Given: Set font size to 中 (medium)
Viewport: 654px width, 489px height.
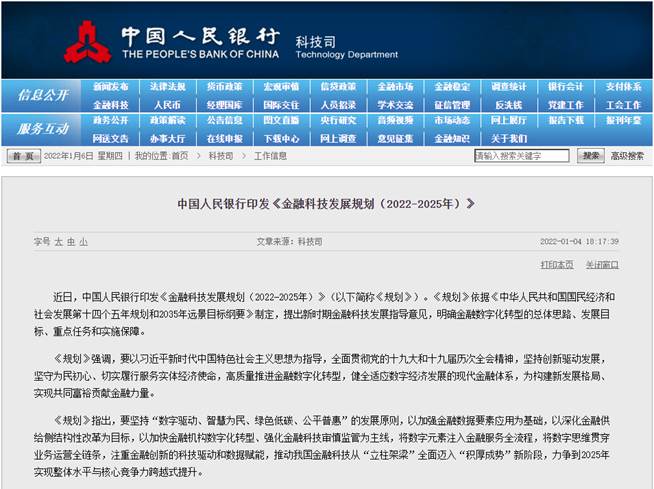Looking at the screenshot, I should [71, 241].
